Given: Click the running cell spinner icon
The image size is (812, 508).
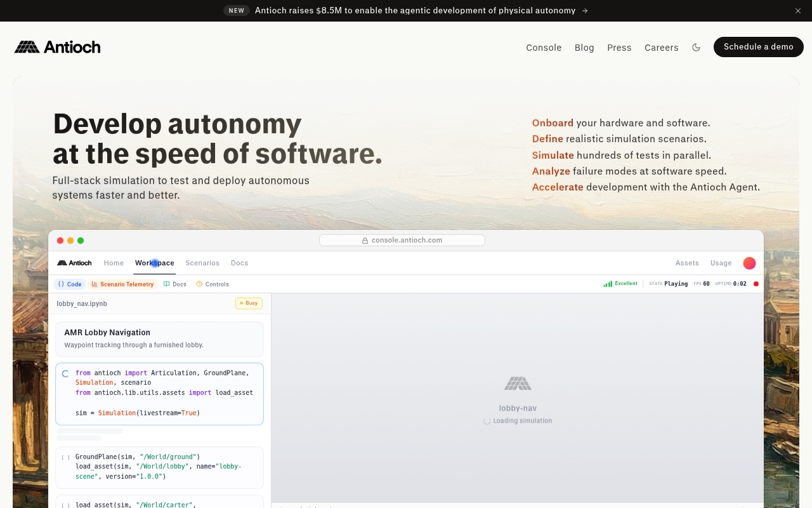Looking at the screenshot, I should coord(65,374).
